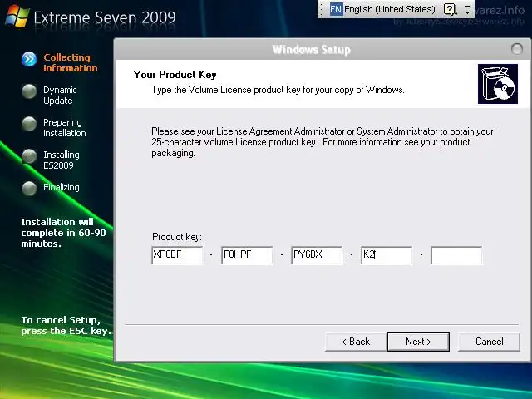Click the Product key: label
This screenshot has height=399, width=532.
(177, 237)
